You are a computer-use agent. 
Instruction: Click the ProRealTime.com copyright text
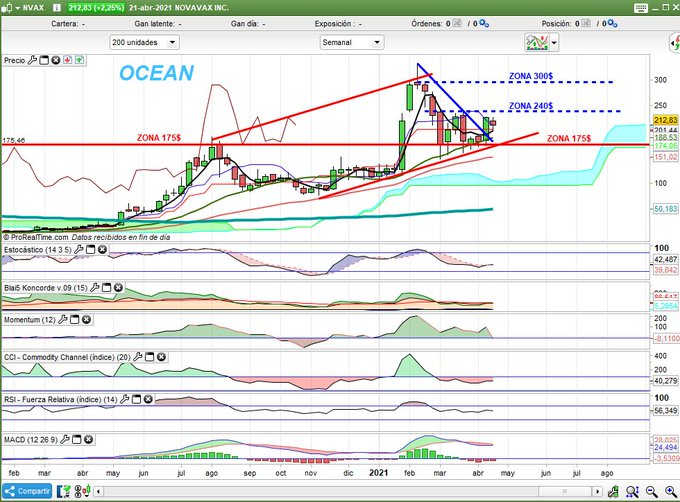(x=36, y=237)
